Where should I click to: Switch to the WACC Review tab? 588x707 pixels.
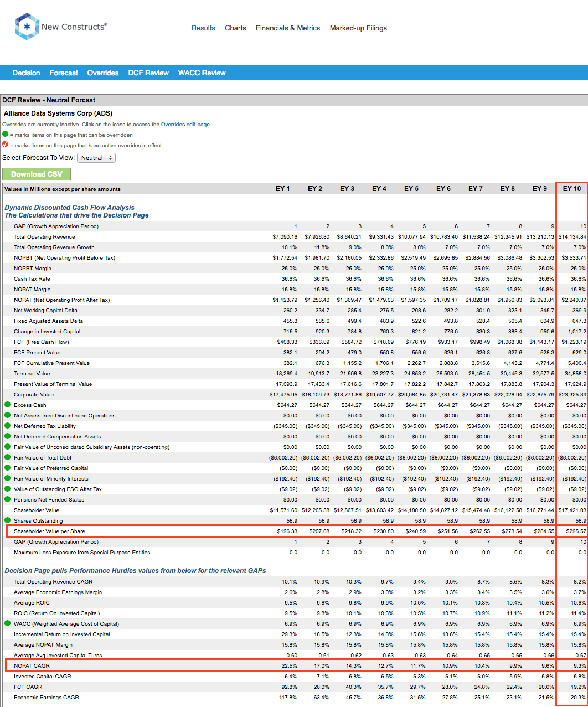pos(201,73)
